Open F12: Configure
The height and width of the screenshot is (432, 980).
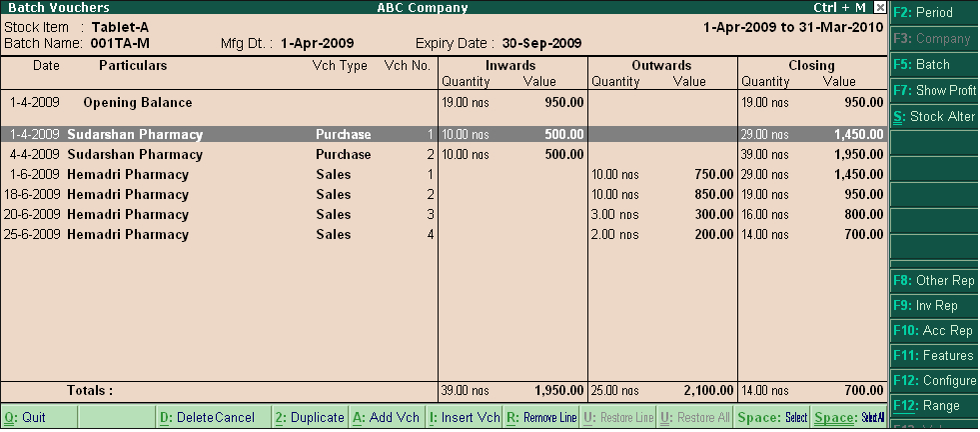pyautogui.click(x=934, y=381)
